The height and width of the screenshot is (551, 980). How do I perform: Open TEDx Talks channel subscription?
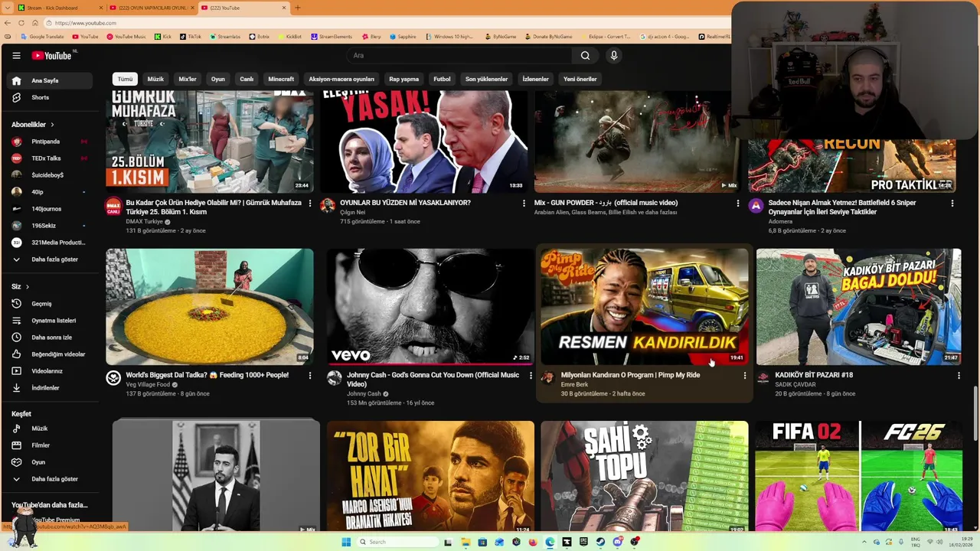(49, 158)
